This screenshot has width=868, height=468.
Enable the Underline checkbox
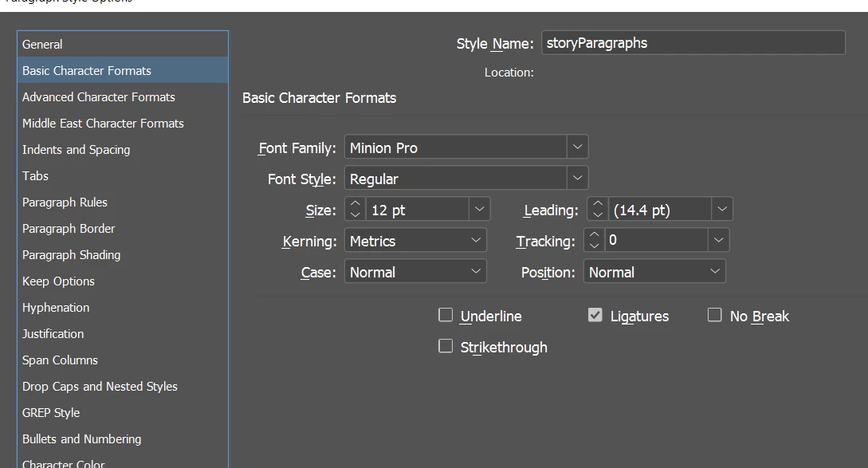click(x=446, y=316)
